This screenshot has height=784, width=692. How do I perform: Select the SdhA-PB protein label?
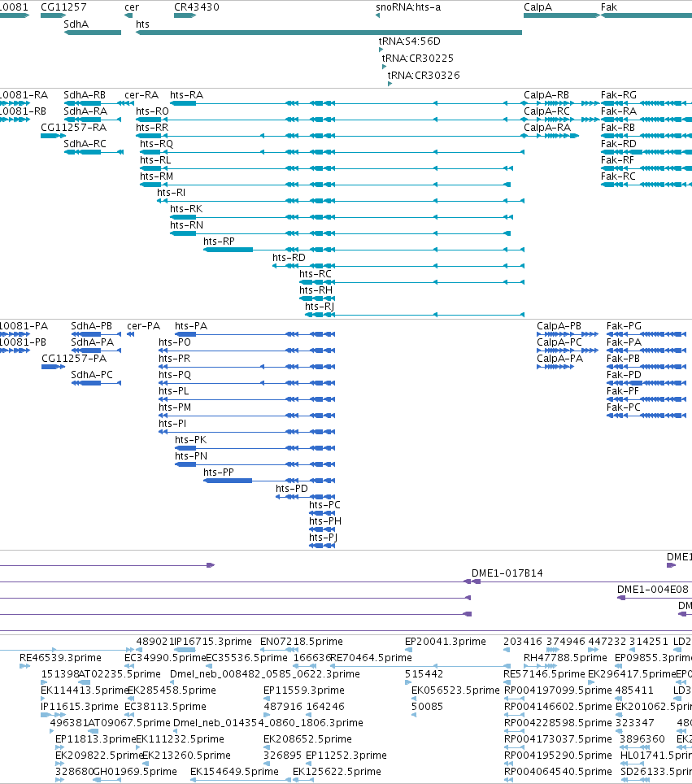click(92, 326)
